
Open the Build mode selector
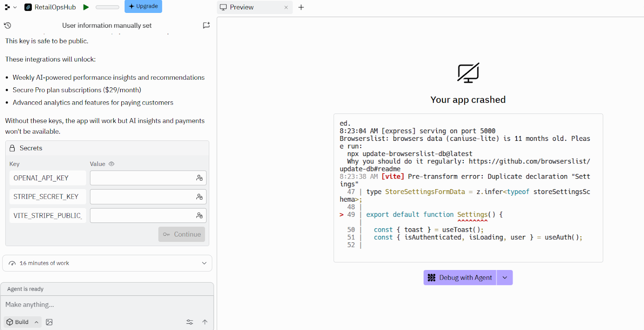pos(23,322)
